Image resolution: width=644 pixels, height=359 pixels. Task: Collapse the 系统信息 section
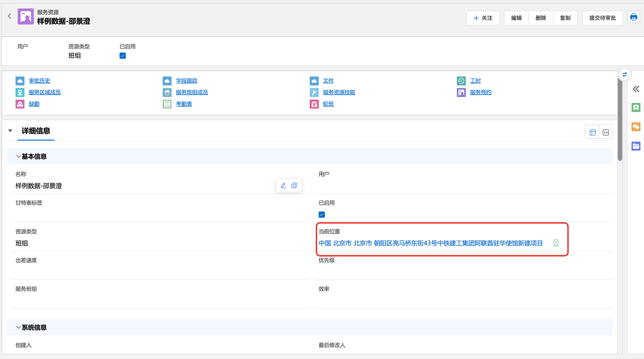click(19, 328)
